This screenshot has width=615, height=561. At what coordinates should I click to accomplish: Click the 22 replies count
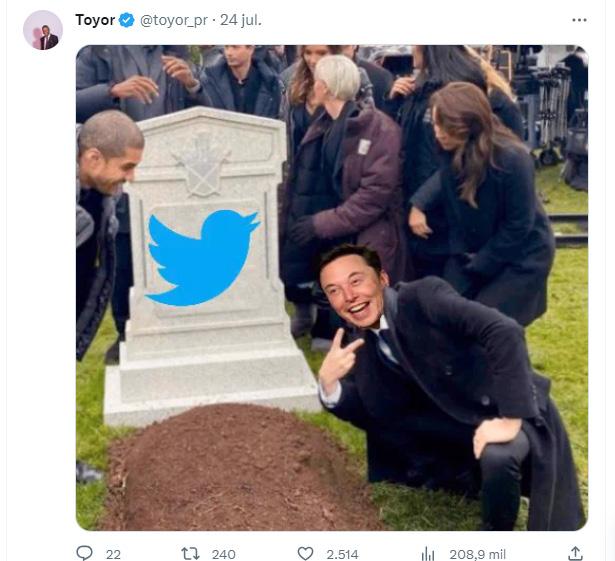coord(113,554)
